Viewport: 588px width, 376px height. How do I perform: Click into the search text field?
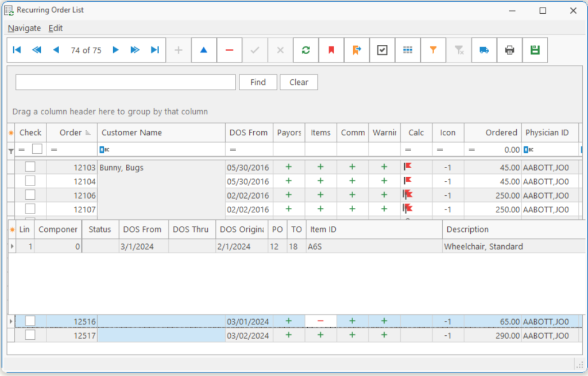click(x=126, y=82)
